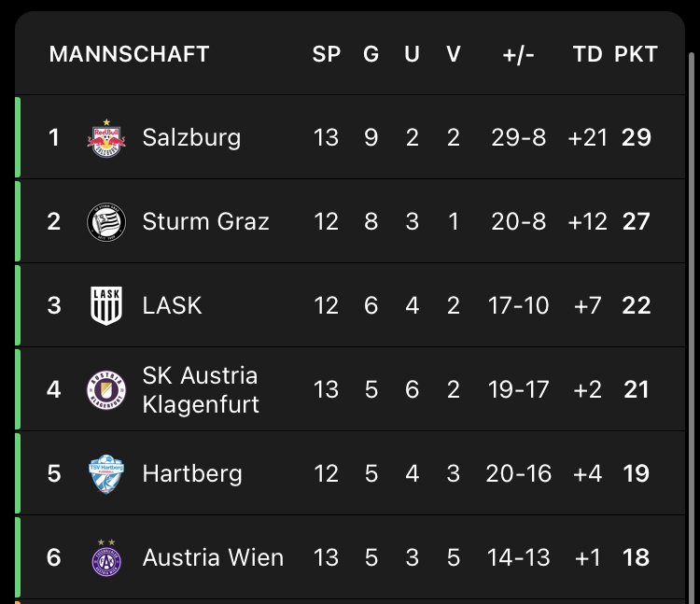Click the Austria Wien team name
The image size is (700, 604).
pos(213,557)
